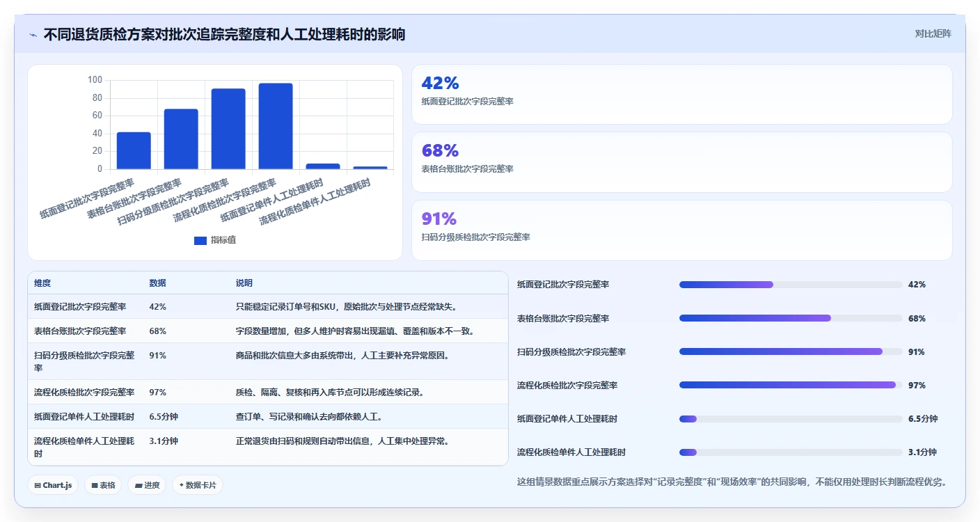Click description 质检、隔离、复核和再入库节点可以形成连续记录。

[330, 392]
